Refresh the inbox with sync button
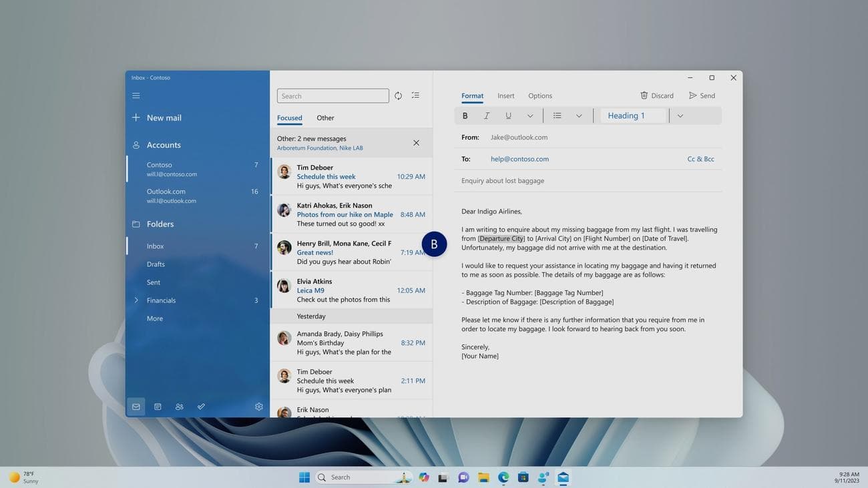The image size is (868, 488). 398,95
